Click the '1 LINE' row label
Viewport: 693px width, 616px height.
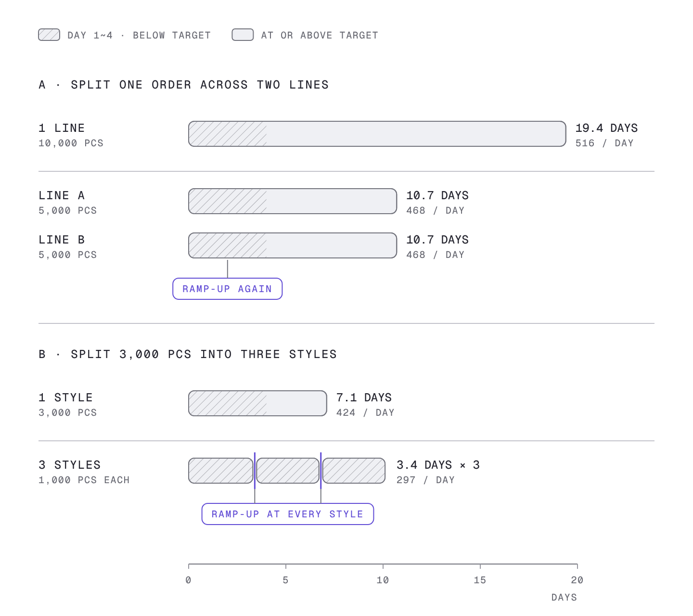(62, 128)
